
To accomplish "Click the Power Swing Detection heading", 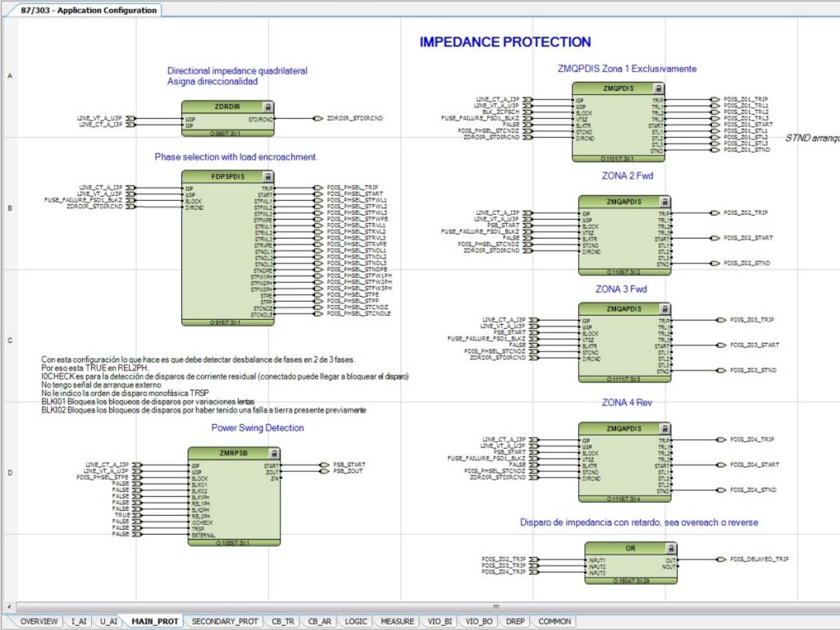I will pos(257,428).
